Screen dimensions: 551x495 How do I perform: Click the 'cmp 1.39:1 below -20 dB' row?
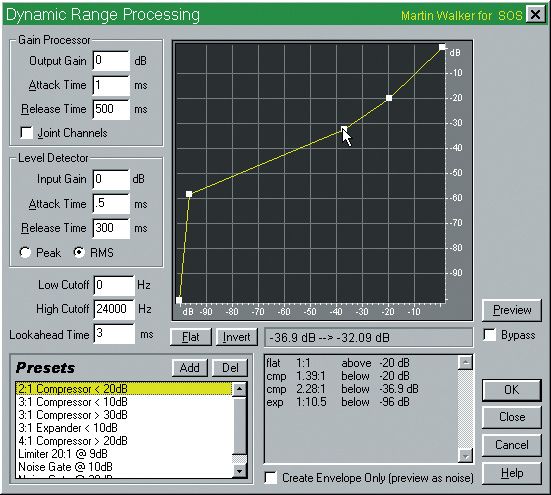tap(338, 376)
